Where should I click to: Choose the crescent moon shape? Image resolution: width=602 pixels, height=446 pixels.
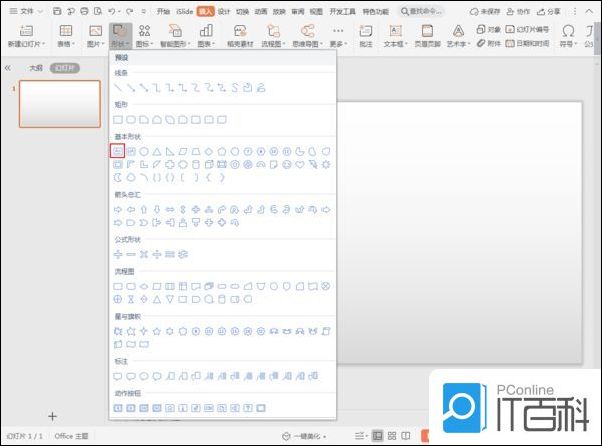(118, 178)
